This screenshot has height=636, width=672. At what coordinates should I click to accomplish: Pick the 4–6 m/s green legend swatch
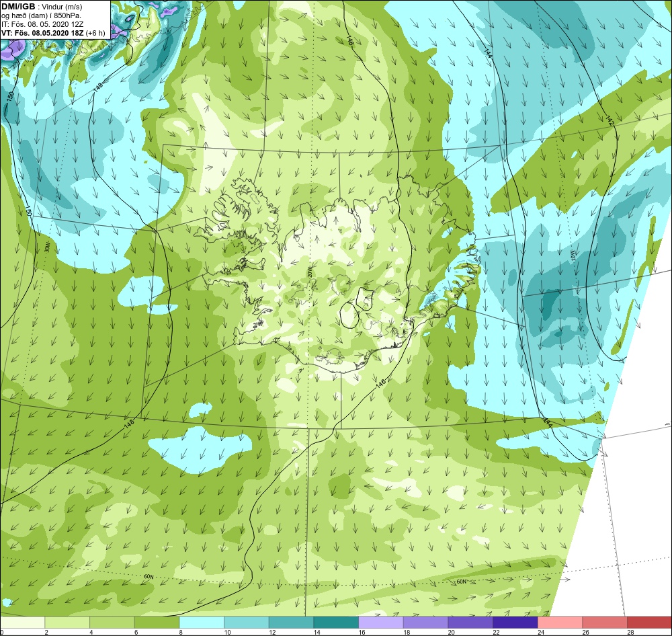tap(112, 623)
